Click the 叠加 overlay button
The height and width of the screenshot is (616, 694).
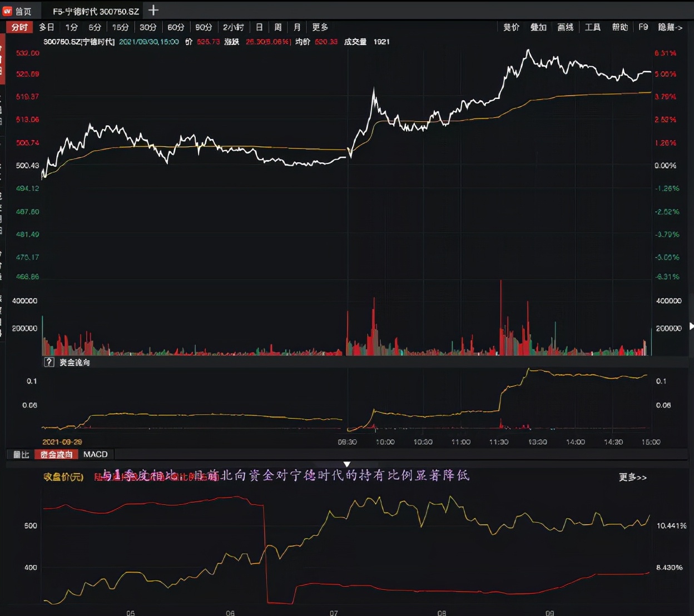click(x=538, y=27)
